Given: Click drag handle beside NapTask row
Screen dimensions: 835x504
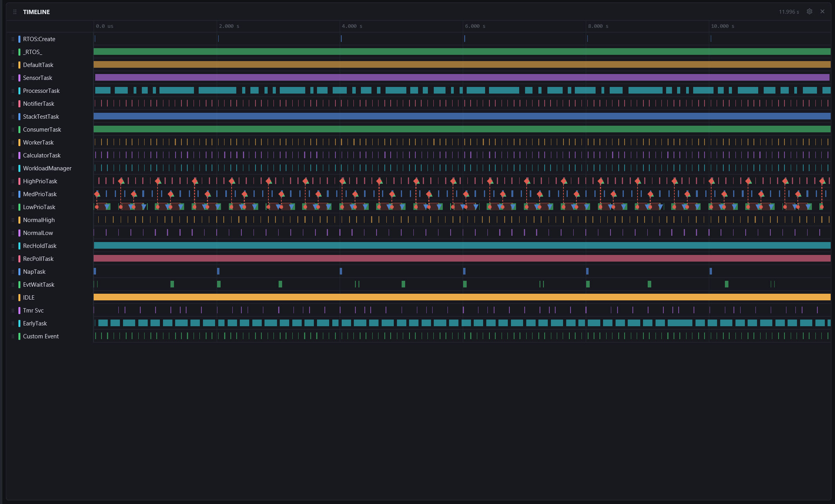Looking at the screenshot, I should [x=13, y=272].
